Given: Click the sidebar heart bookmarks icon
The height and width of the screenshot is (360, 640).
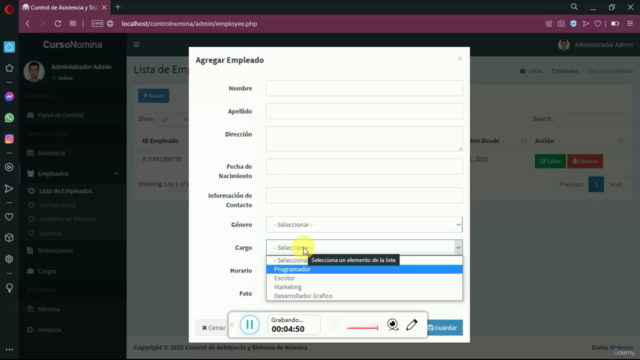Looking at the screenshot, I should coord(9,217).
